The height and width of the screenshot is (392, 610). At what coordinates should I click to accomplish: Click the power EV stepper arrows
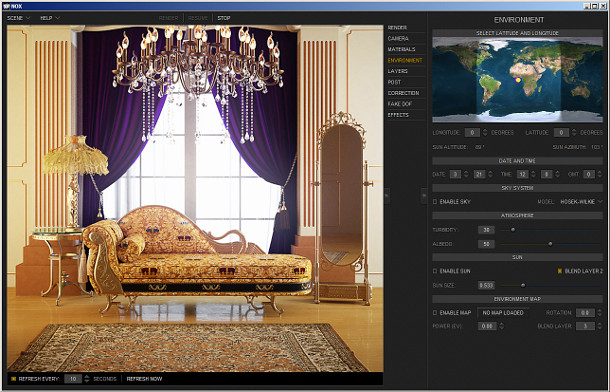501,326
